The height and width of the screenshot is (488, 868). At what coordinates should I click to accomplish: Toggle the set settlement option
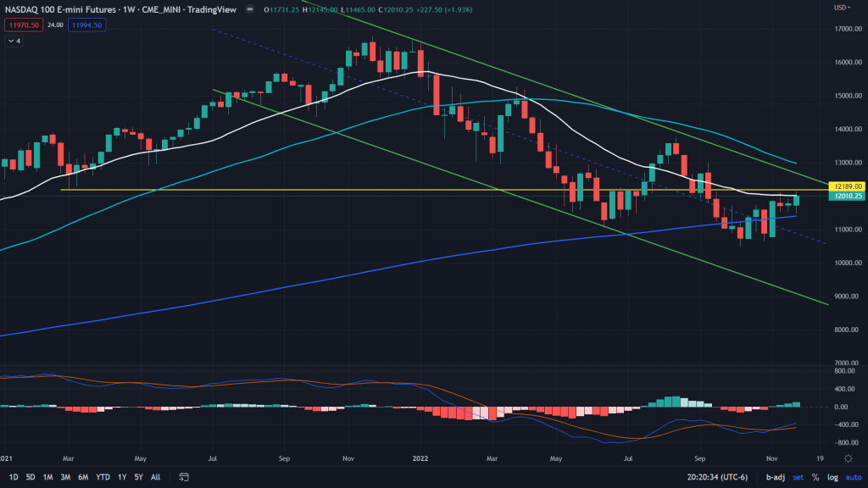pos(797,478)
